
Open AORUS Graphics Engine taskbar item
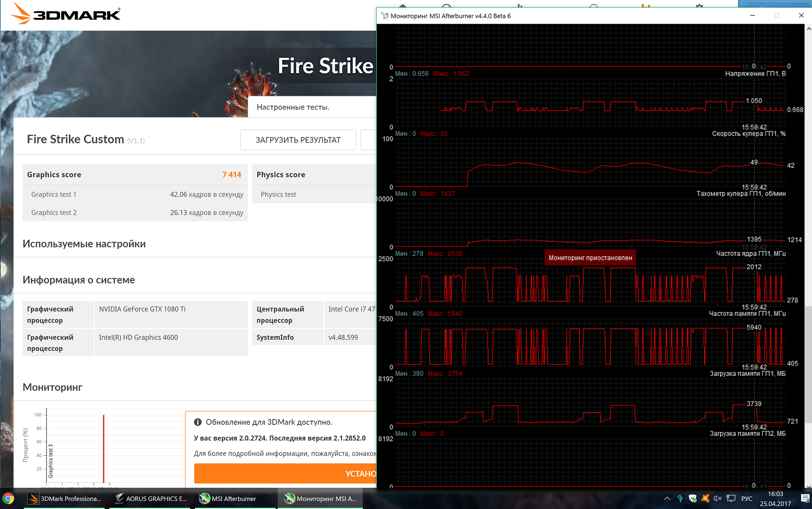click(x=151, y=498)
